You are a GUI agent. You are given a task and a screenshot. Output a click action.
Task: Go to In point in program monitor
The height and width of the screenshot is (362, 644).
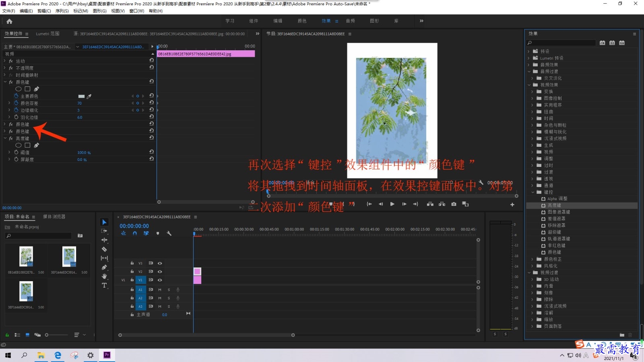point(369,204)
